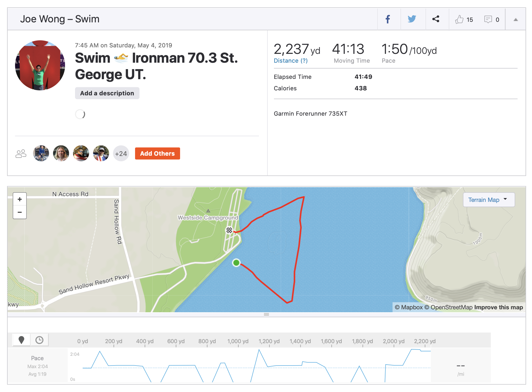The height and width of the screenshot is (392, 532).
Task: Open the Terrain Map dropdown
Action: pyautogui.click(x=488, y=200)
